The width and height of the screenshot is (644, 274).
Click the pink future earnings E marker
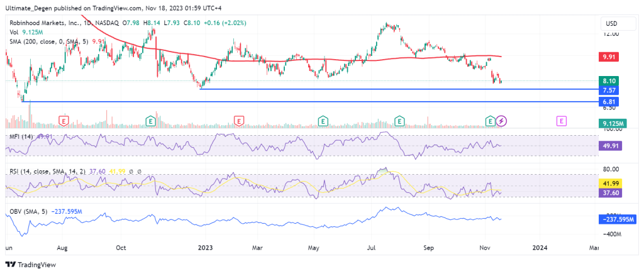562,121
